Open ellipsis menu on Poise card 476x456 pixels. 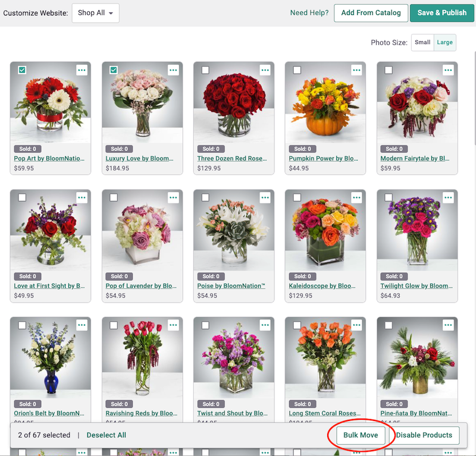[x=265, y=197]
